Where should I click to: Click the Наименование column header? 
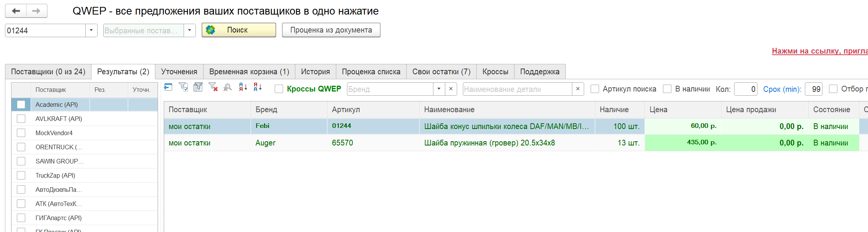[x=507, y=109]
